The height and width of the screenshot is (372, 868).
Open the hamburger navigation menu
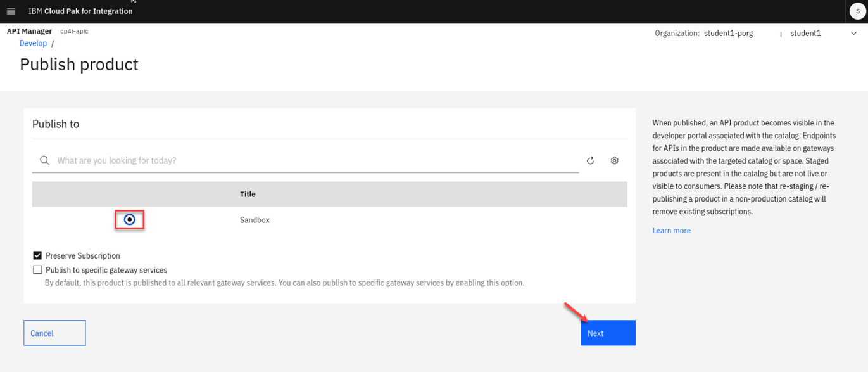coord(11,11)
